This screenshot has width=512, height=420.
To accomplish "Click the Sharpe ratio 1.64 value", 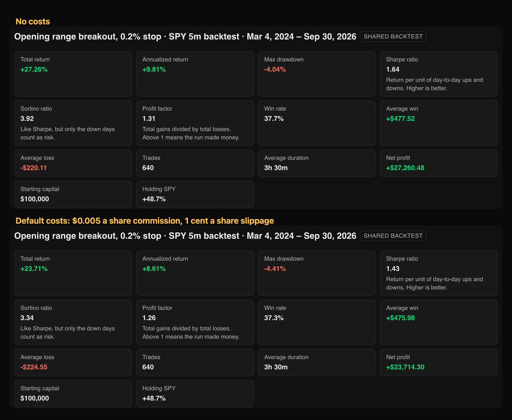I will [393, 69].
